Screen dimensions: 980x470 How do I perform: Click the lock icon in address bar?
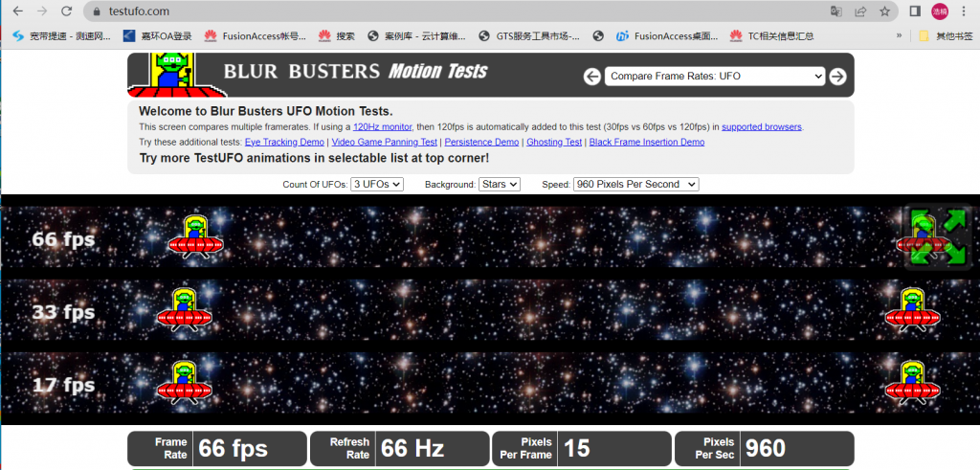pos(97,11)
